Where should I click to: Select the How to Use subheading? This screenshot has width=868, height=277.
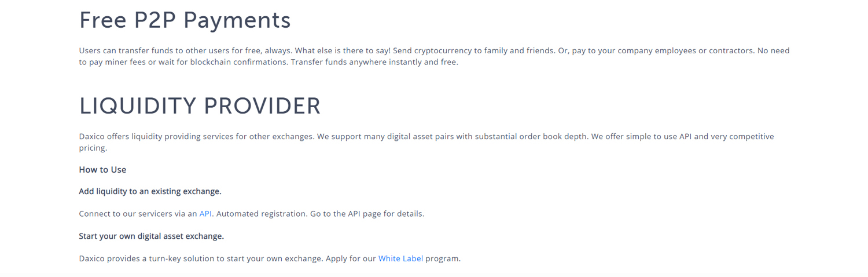(x=102, y=170)
